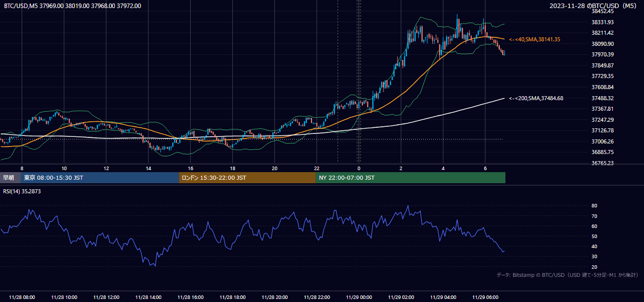Click price axis value 38331.93
Image resolution: width=644 pixels, height=302 pixels.
click(602, 22)
